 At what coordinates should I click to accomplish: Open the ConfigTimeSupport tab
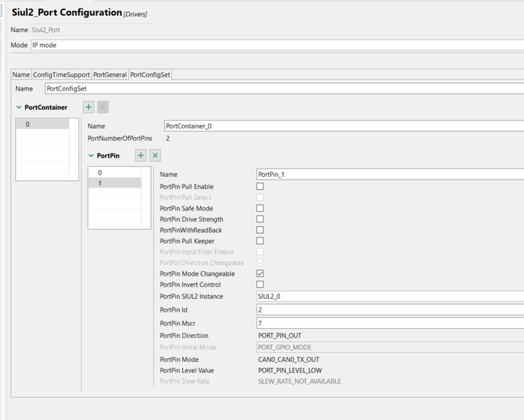tap(61, 75)
